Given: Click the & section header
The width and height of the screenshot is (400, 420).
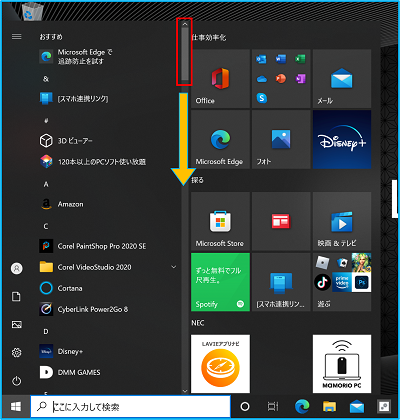Looking at the screenshot, I should [46, 79].
